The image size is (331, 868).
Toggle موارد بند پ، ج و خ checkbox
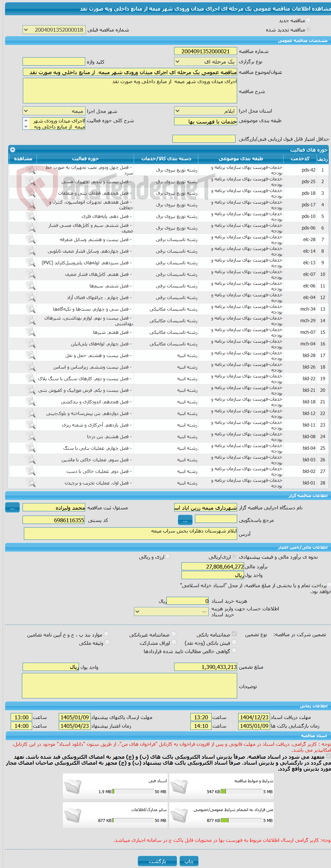click(x=106, y=634)
